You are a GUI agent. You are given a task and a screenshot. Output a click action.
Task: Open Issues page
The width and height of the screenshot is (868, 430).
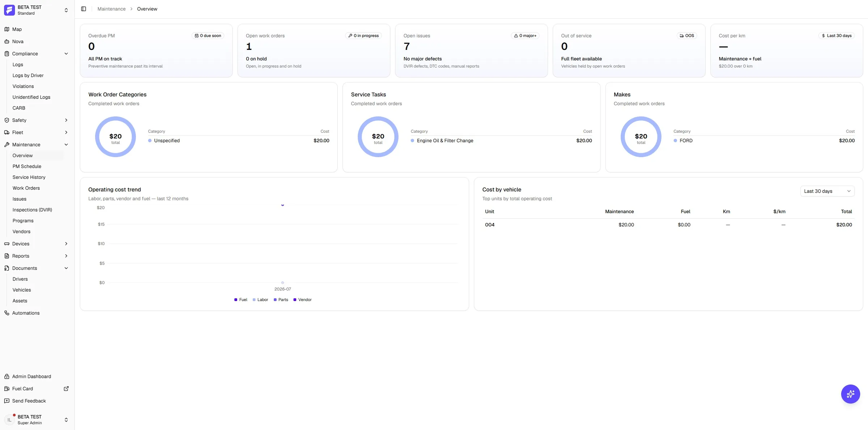(20, 199)
